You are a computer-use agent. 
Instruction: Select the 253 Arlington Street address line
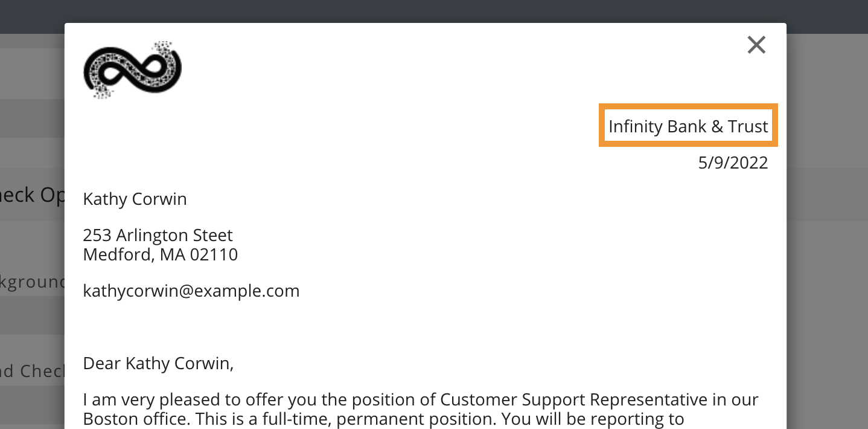point(158,234)
